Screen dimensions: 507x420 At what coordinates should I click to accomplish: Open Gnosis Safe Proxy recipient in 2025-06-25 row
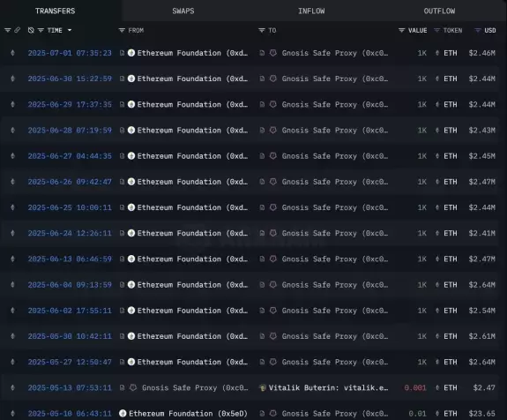point(335,207)
